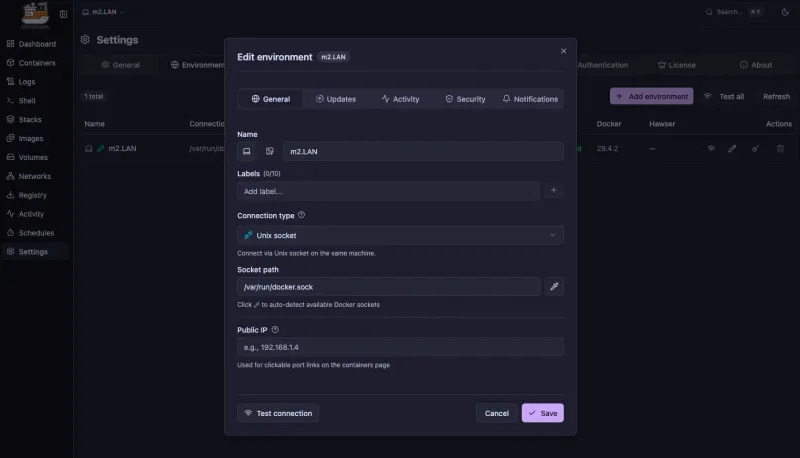Click Cancel in the dialog

pyautogui.click(x=496, y=413)
